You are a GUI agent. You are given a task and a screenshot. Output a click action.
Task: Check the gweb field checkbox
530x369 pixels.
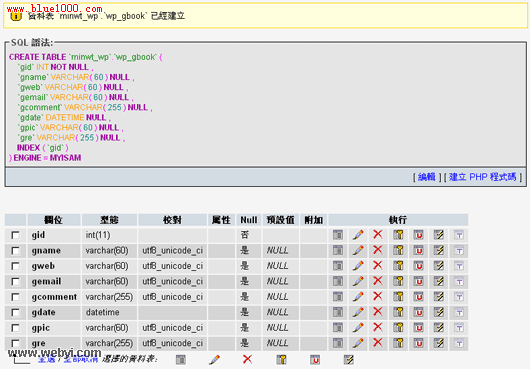coord(15,266)
